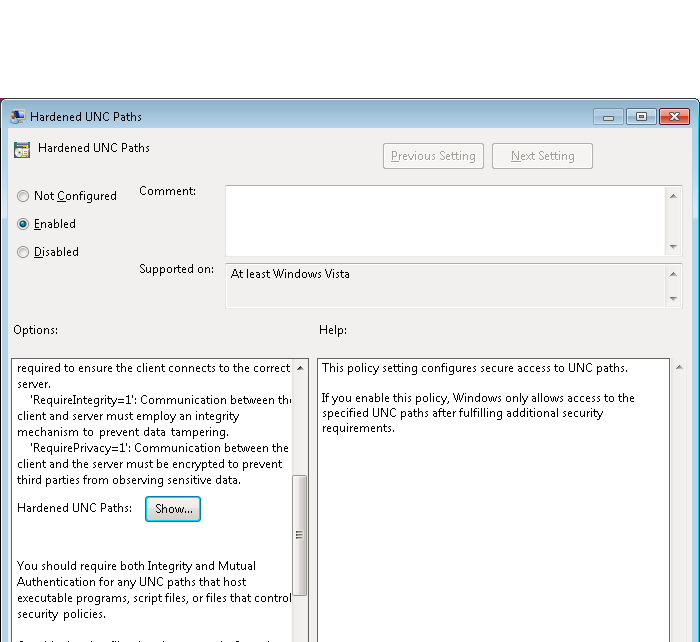Maximize the Hardened UNC Paths window
Viewport: 700px width, 642px height.
click(641, 117)
